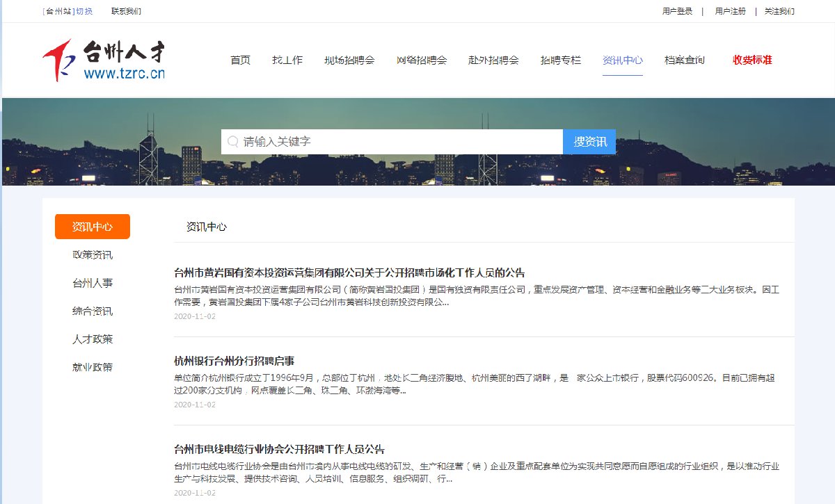This screenshot has height=504, width=835.
Task: Click the magnifier icon in search box
Action: click(233, 142)
